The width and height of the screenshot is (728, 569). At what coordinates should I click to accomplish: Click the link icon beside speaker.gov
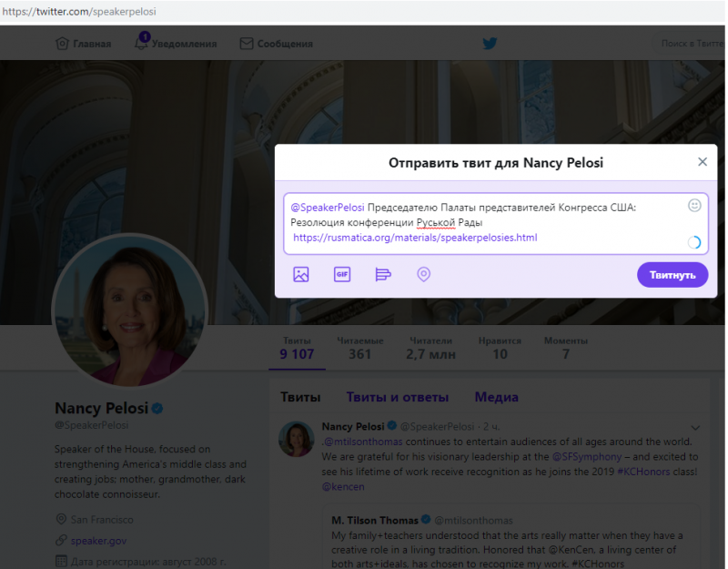(x=61, y=540)
